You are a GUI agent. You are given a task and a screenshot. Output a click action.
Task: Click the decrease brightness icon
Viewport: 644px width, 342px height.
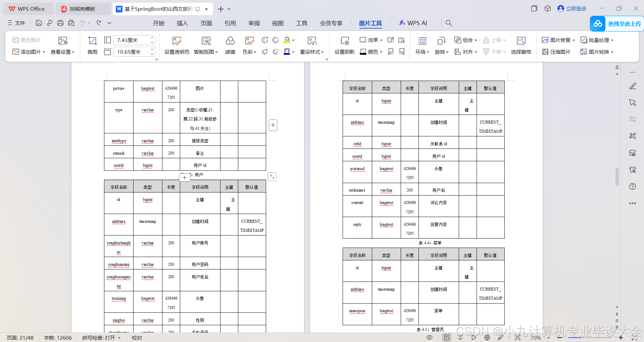(x=276, y=52)
